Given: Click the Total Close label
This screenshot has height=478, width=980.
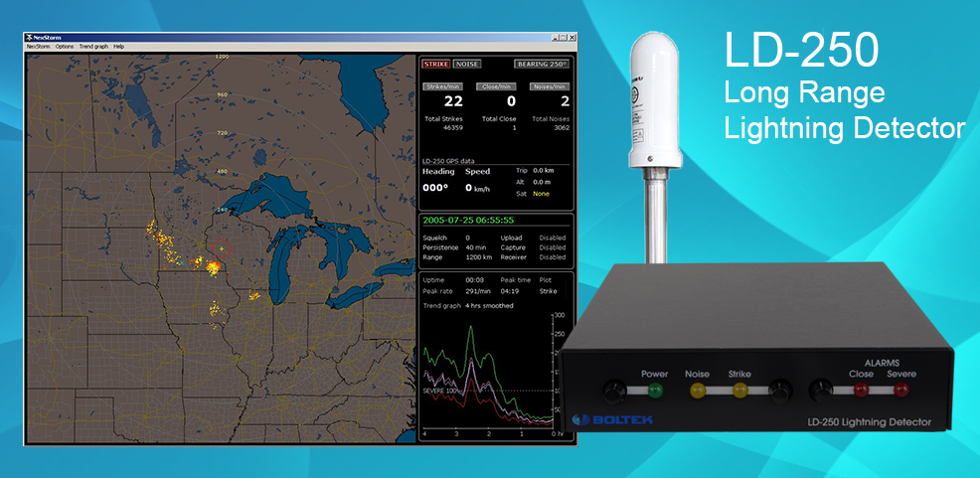Looking at the screenshot, I should coord(499,118).
